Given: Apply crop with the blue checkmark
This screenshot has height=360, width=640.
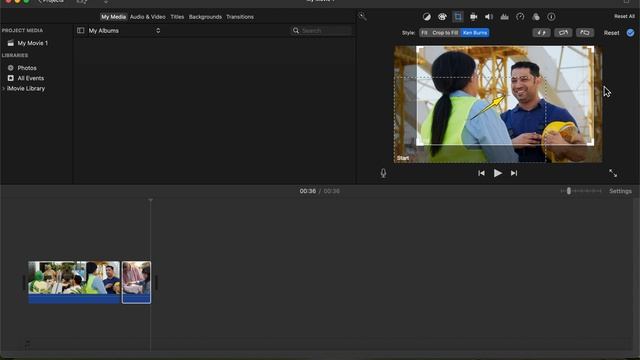Looking at the screenshot, I should click(x=630, y=33).
